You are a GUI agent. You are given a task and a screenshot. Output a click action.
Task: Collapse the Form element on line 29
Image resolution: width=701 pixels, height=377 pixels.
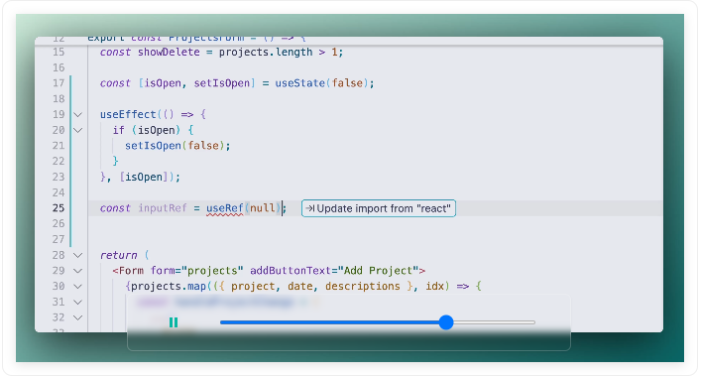(78, 271)
